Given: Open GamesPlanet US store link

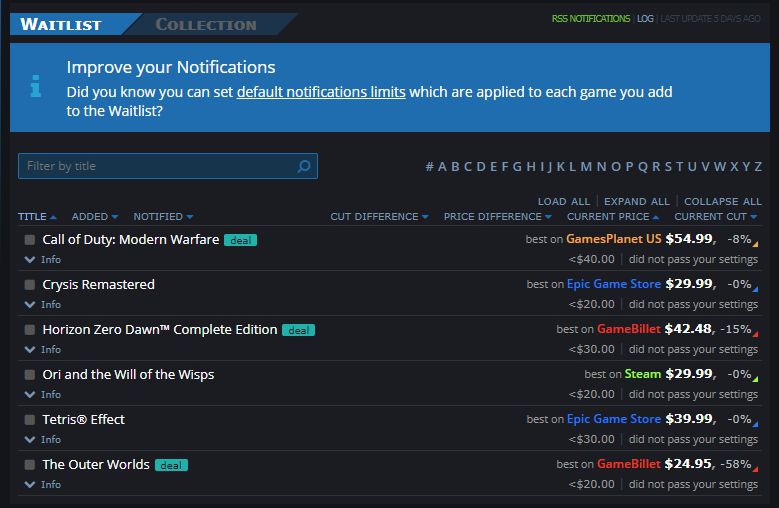Looking at the screenshot, I should point(614,239).
